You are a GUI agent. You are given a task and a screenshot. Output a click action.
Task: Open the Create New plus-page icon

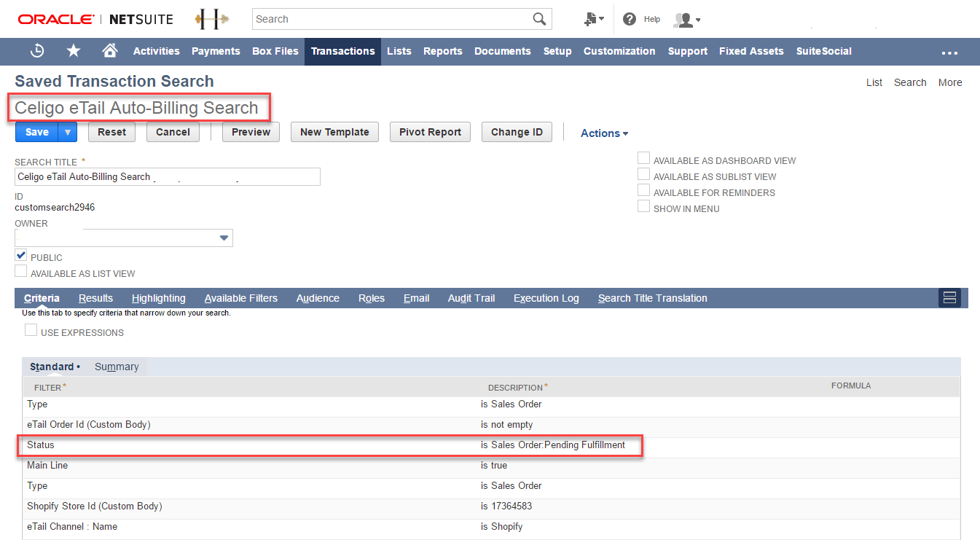(x=594, y=20)
